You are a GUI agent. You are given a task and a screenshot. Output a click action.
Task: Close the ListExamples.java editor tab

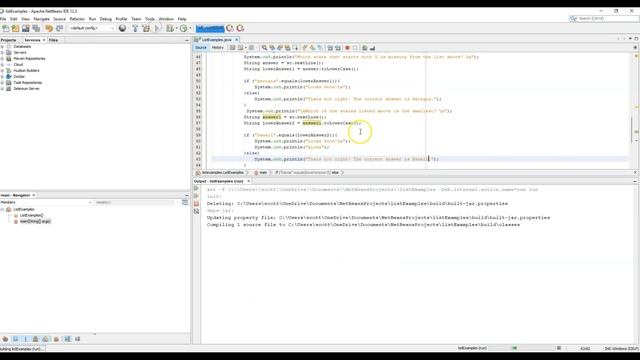pos(236,40)
